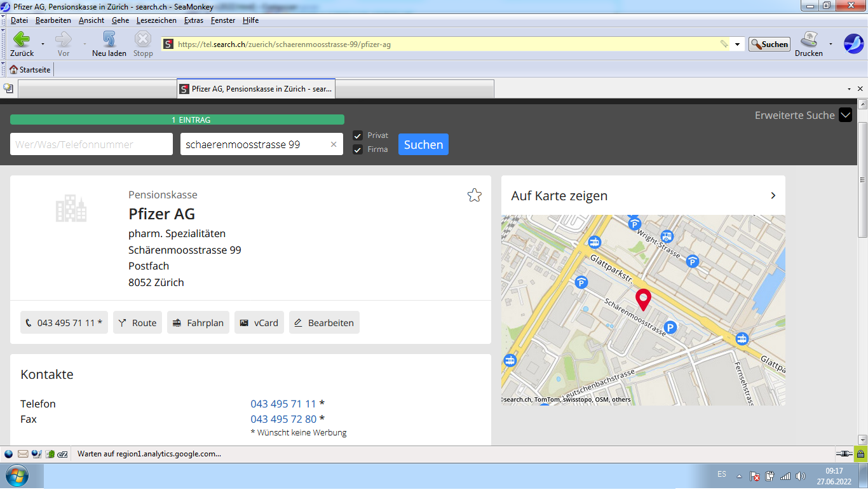The width and height of the screenshot is (868, 492).
Task: Toggle the favorite star for Pfizer AG
Action: (x=474, y=195)
